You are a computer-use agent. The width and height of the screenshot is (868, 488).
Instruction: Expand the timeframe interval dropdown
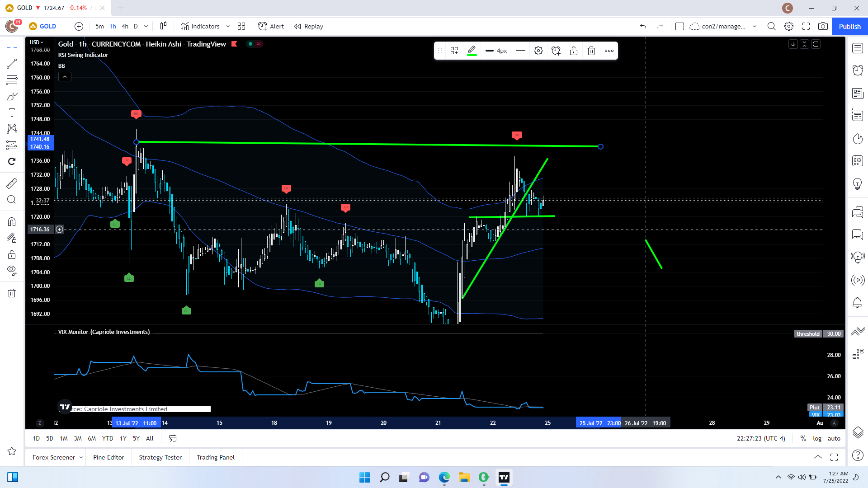click(146, 26)
